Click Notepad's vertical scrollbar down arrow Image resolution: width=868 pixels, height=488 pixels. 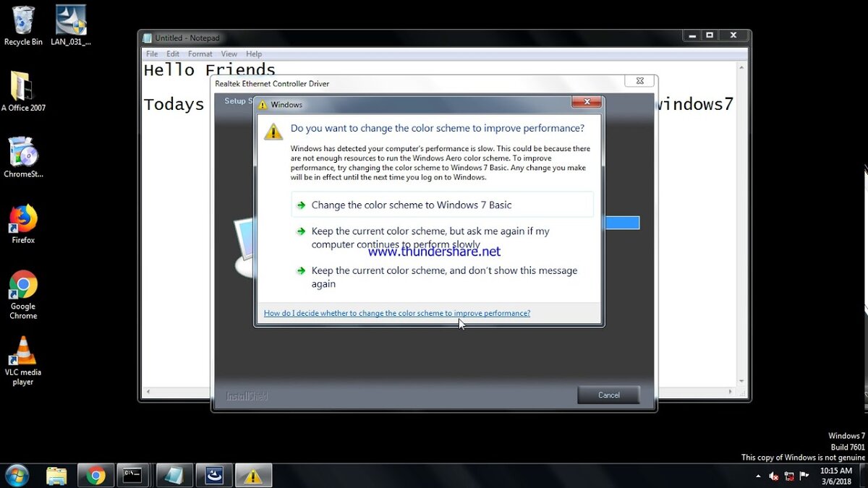[741, 381]
